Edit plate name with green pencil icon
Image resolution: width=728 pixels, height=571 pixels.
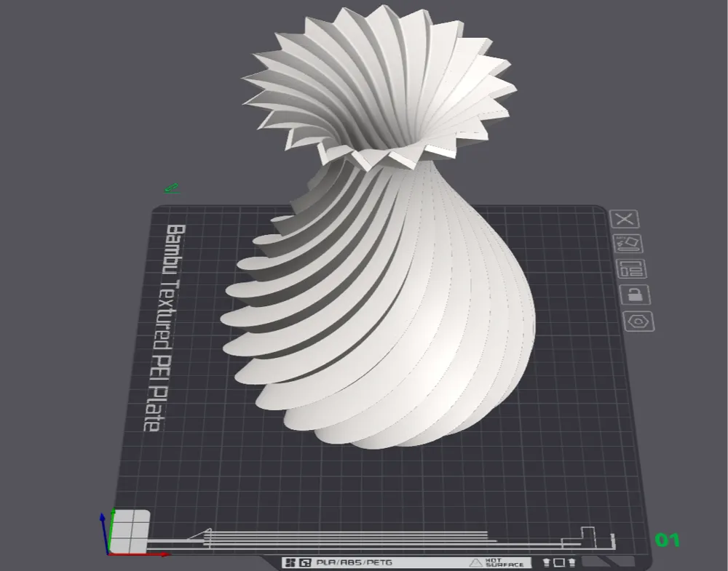[171, 188]
